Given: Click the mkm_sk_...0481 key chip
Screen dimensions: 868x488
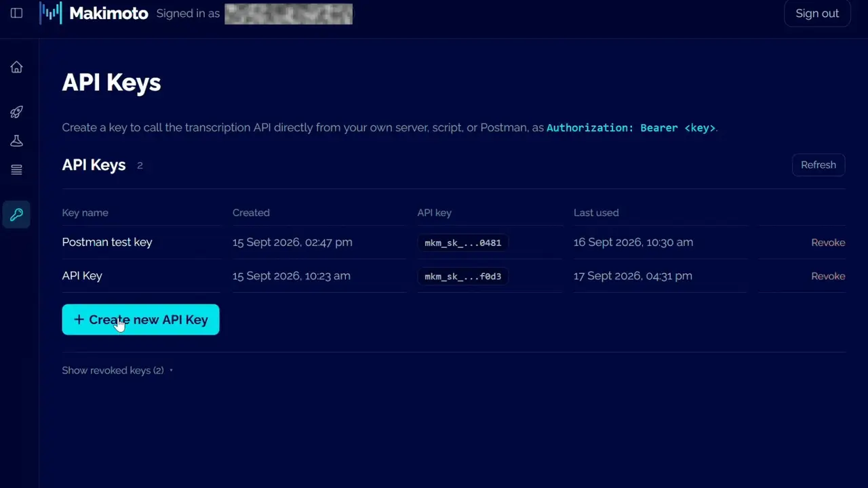Looking at the screenshot, I should (463, 243).
